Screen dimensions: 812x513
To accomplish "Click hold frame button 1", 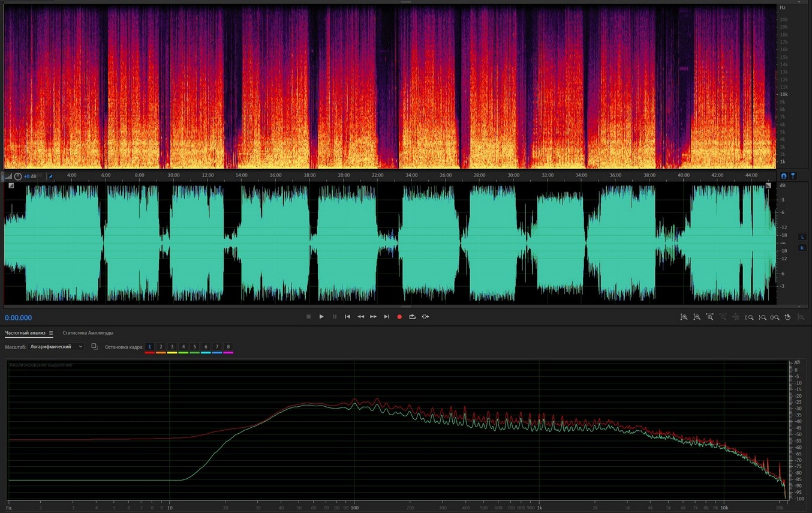I will coord(150,347).
